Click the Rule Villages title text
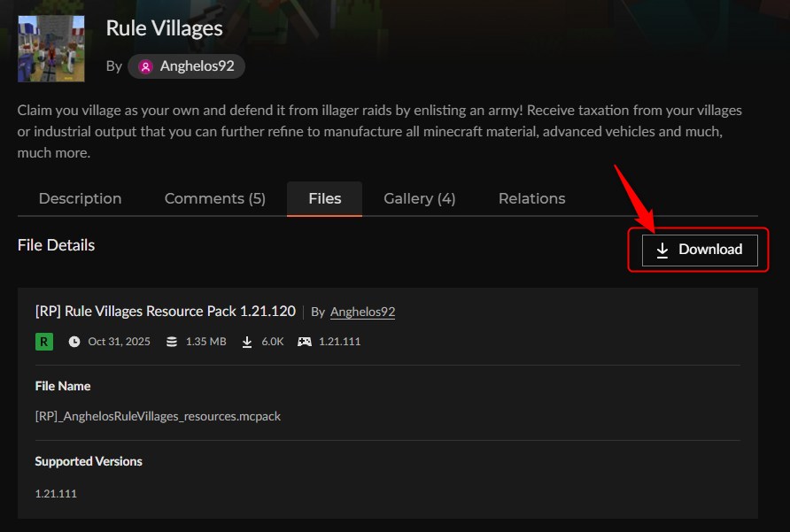 coord(164,28)
